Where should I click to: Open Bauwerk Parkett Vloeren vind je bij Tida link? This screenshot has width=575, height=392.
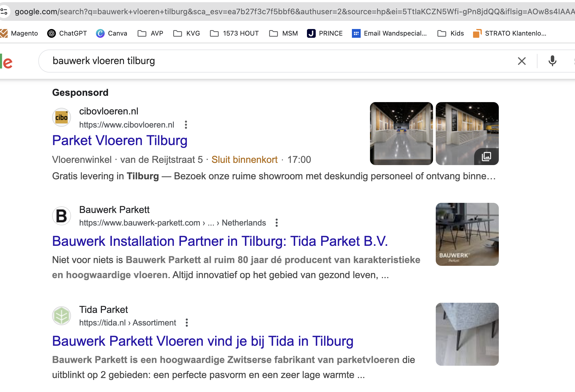coord(203,341)
